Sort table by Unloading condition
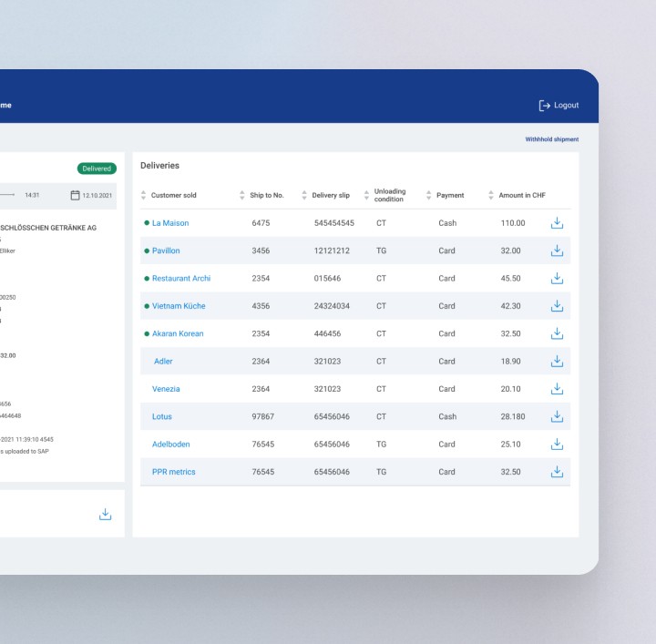 click(x=366, y=195)
